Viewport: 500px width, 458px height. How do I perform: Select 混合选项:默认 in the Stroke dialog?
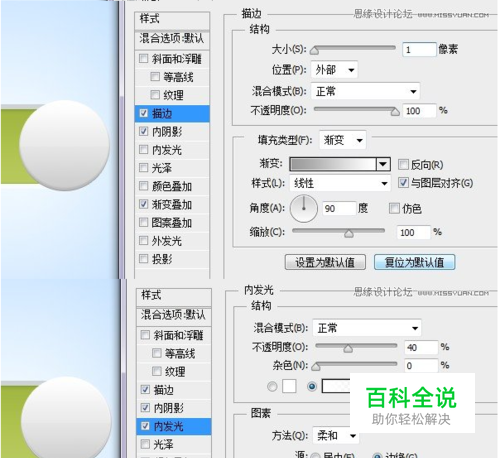[x=172, y=39]
